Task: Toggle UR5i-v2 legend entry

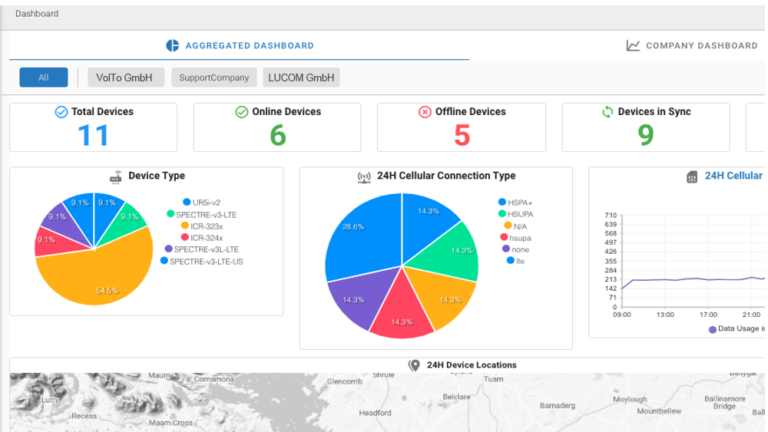Action: click(201, 202)
